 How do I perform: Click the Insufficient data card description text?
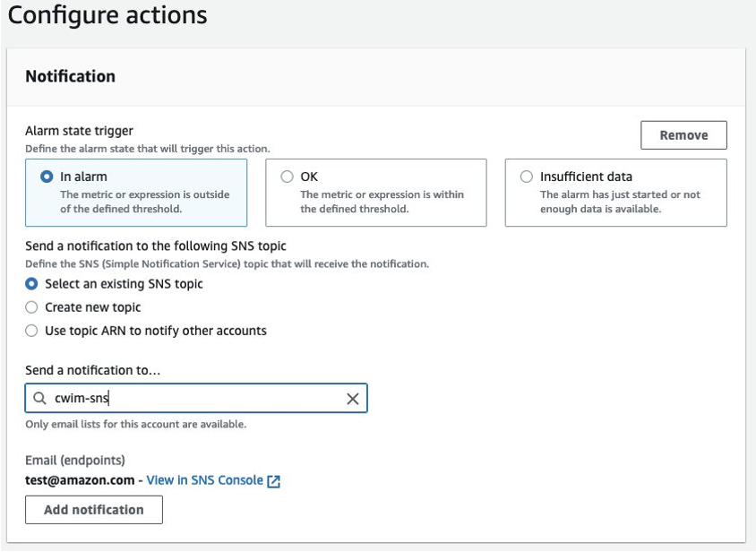click(x=620, y=202)
